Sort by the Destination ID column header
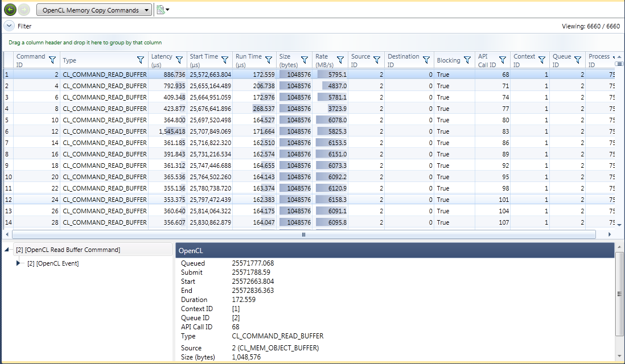 pos(403,60)
